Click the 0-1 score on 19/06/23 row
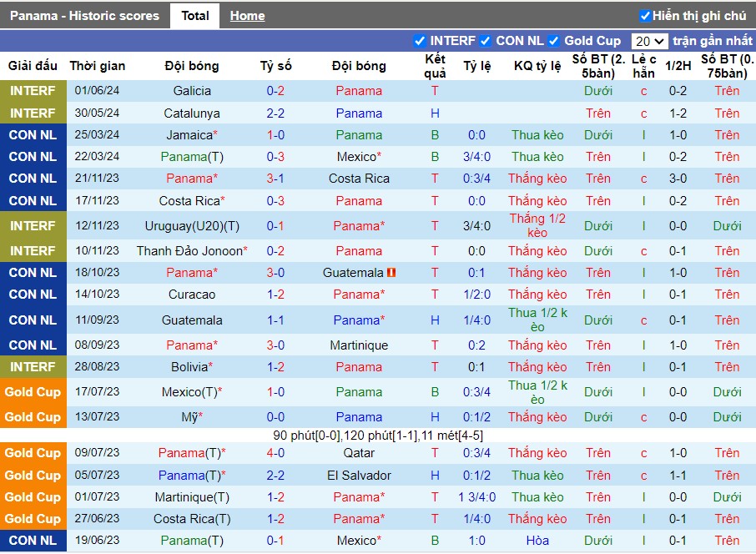 point(275,541)
